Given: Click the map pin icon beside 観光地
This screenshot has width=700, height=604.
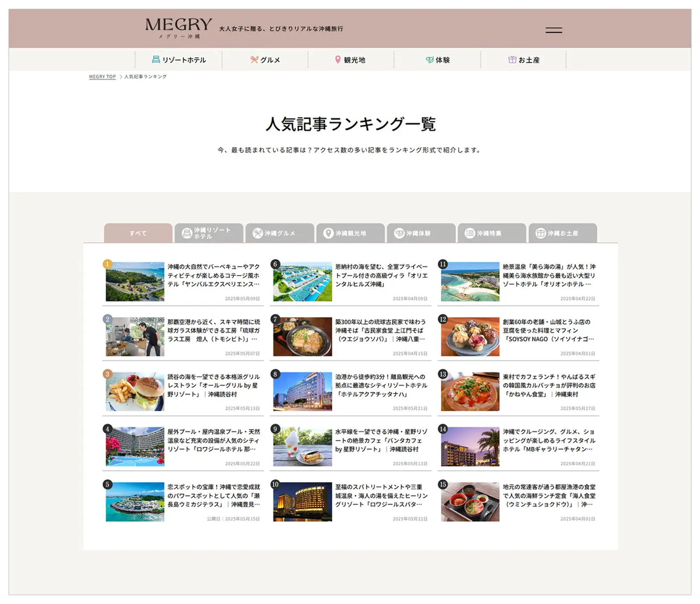Looking at the screenshot, I should coord(338,60).
